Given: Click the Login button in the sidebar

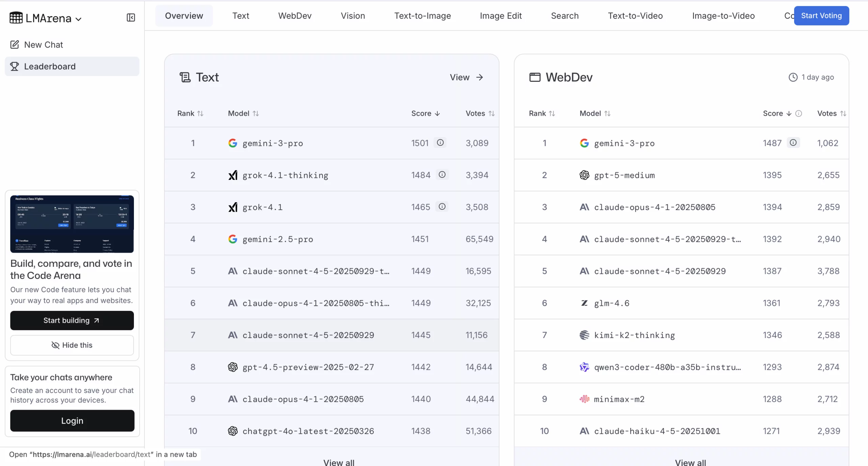Looking at the screenshot, I should coord(72,421).
